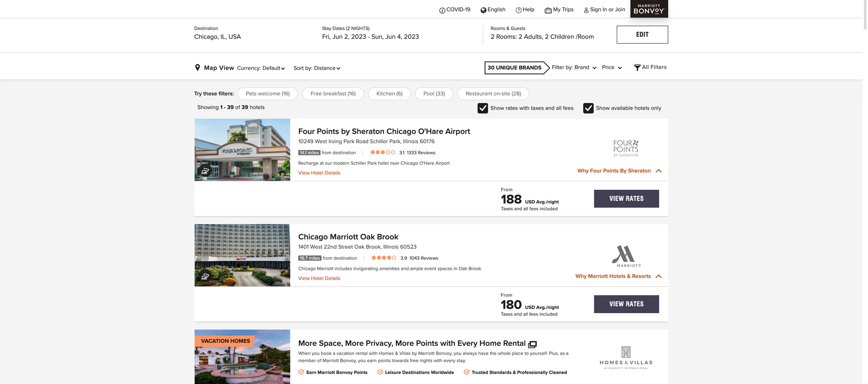Click the Help question mark icon
This screenshot has height=384, width=868.
[x=518, y=10]
